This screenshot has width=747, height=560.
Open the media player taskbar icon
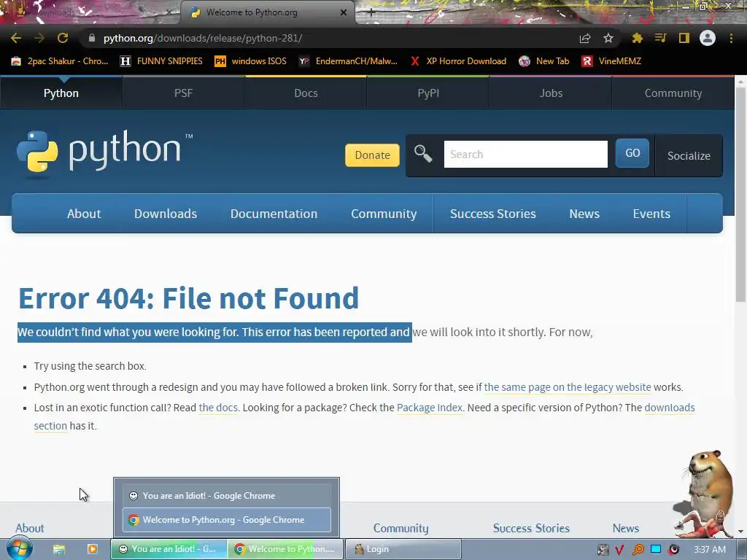click(x=93, y=549)
